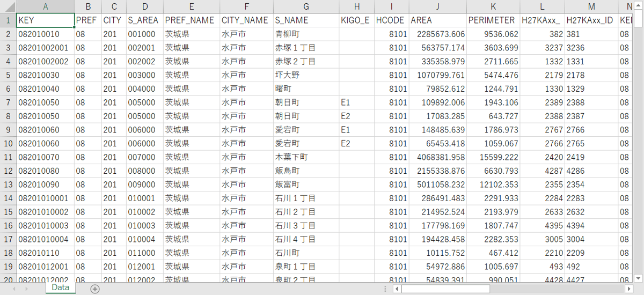This screenshot has height=295, width=644.
Task: Select column K header
Action: tap(493, 6)
